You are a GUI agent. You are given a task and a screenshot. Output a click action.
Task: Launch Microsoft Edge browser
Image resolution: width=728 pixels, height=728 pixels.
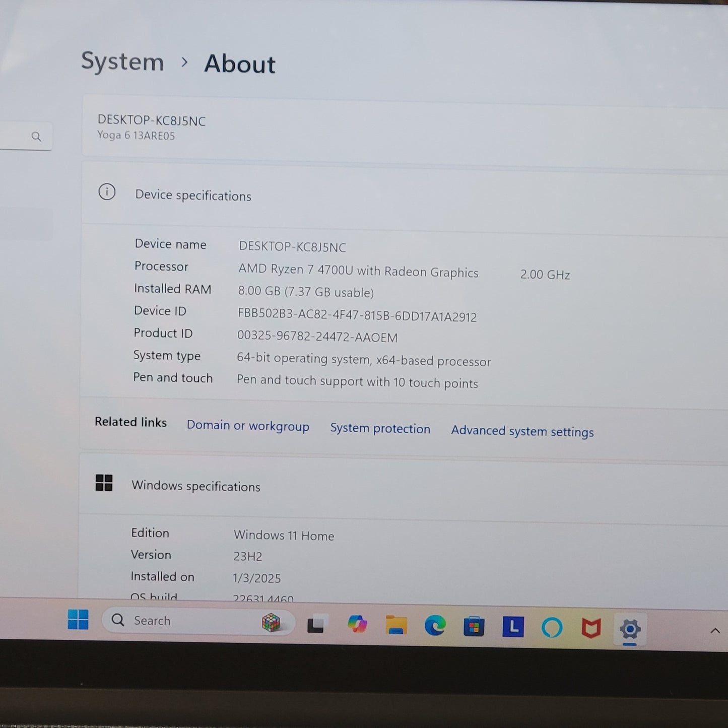[435, 626]
